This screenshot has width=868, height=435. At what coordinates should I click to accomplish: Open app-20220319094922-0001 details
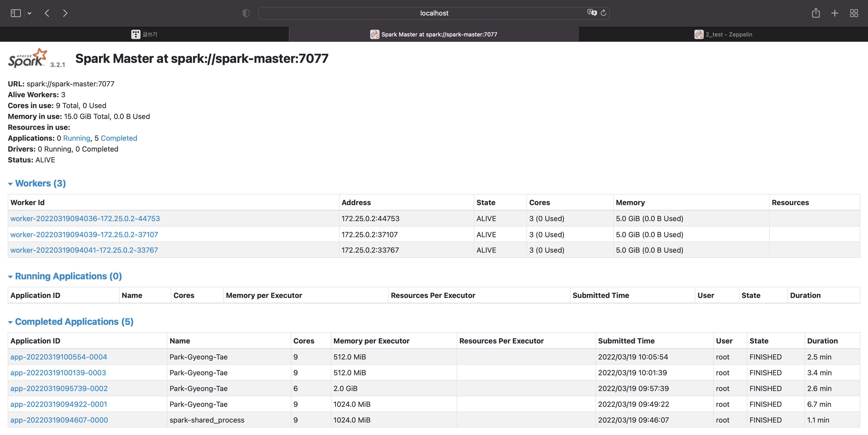pyautogui.click(x=59, y=404)
